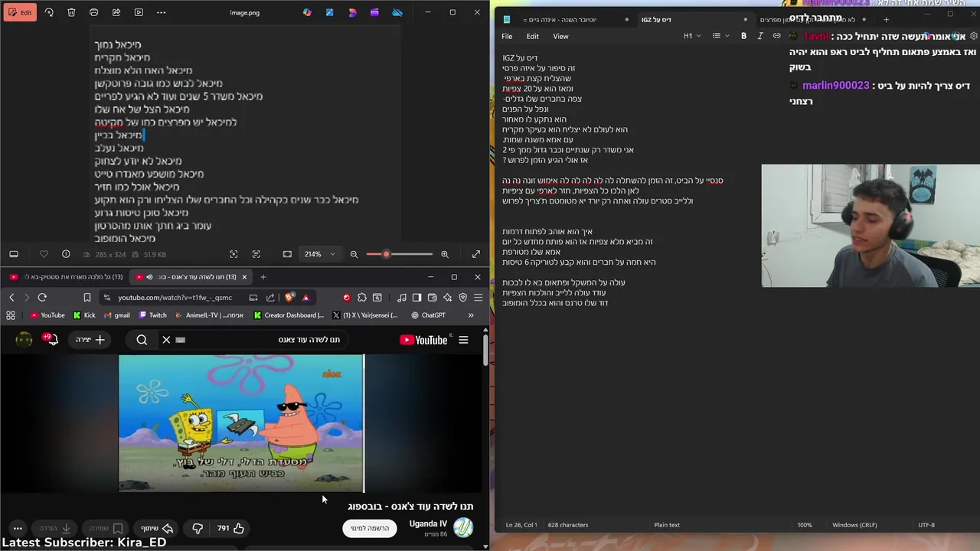
Task: Delete image.png with the trash icon
Action: click(71, 12)
